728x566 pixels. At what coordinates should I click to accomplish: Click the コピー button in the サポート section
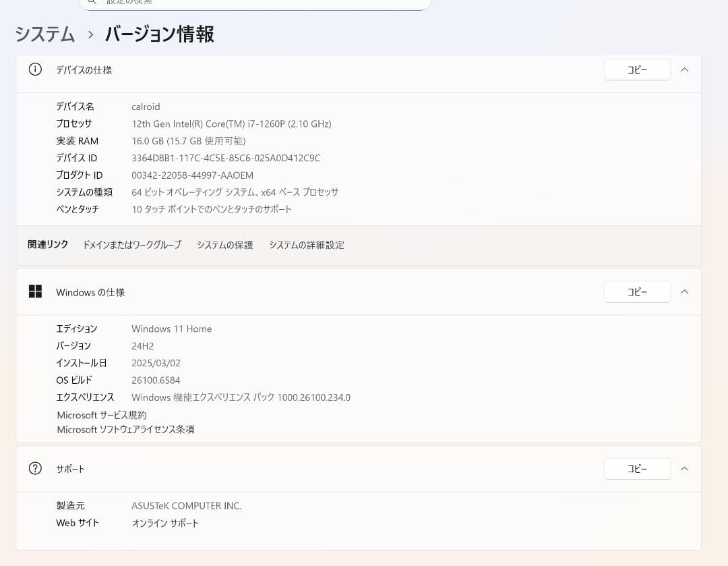(636, 468)
